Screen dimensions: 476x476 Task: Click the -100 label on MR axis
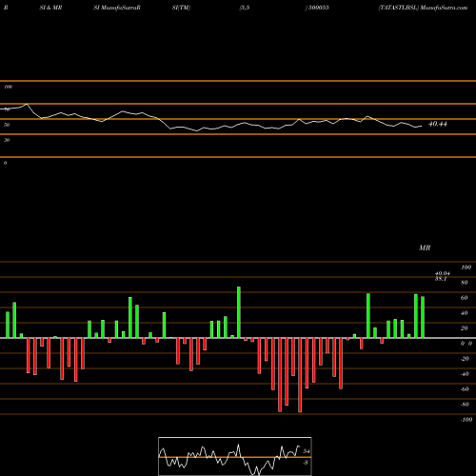pos(466,420)
